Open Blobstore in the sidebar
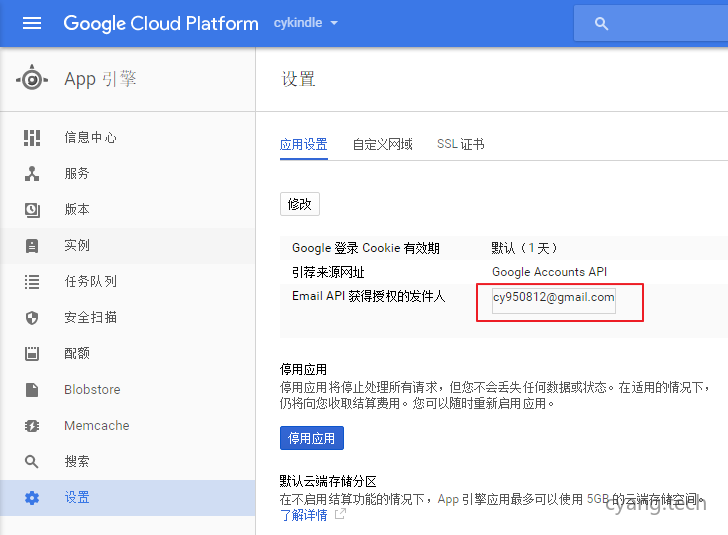728x535 pixels. [x=92, y=389]
